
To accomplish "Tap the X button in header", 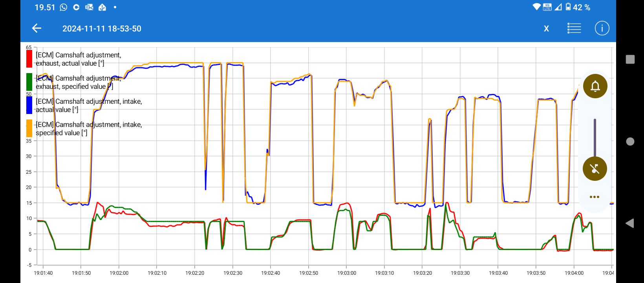I will pos(546,29).
